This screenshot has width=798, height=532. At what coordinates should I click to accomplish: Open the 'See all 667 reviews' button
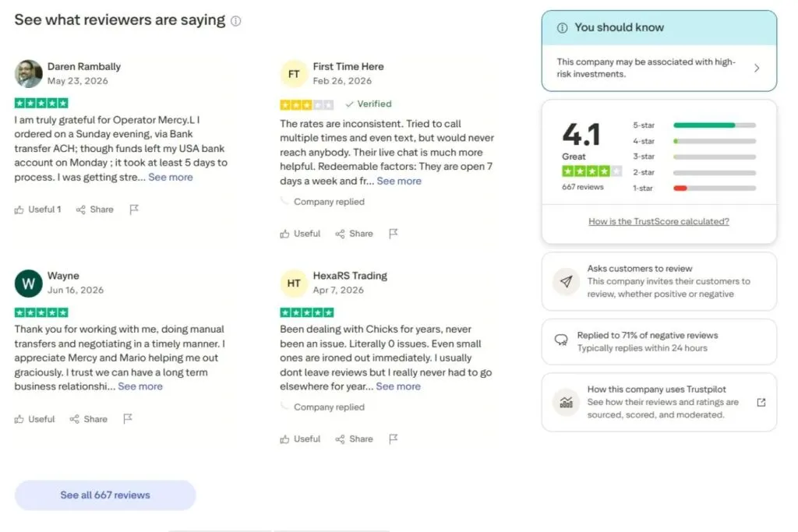pos(105,495)
